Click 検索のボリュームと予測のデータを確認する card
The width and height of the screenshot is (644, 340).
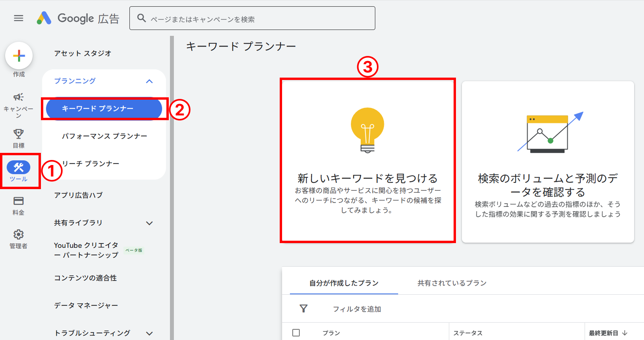tap(548, 162)
